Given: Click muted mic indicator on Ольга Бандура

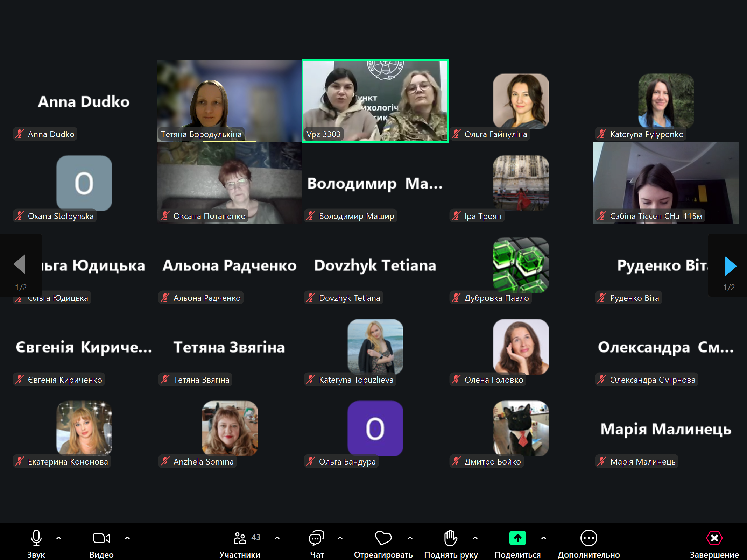Looking at the screenshot, I should coord(311,461).
